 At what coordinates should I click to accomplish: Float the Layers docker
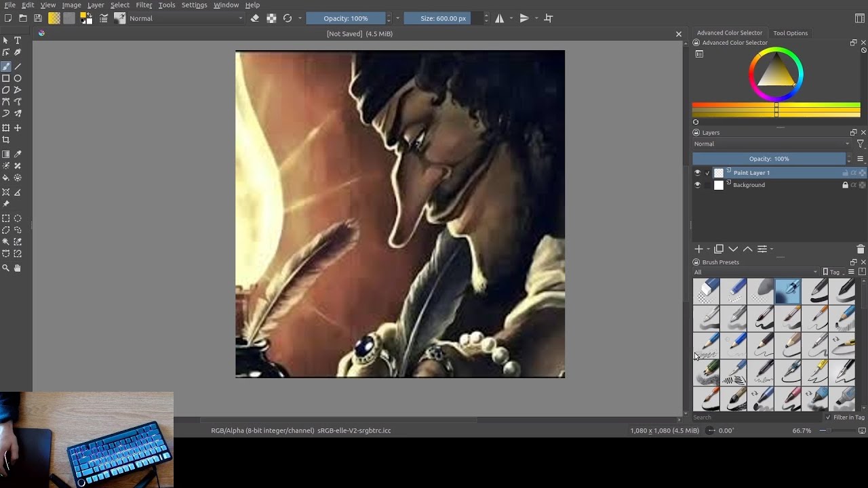click(x=854, y=132)
